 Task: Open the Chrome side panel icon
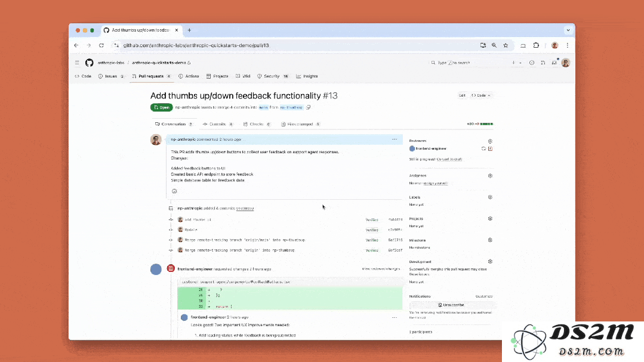pos(523,45)
